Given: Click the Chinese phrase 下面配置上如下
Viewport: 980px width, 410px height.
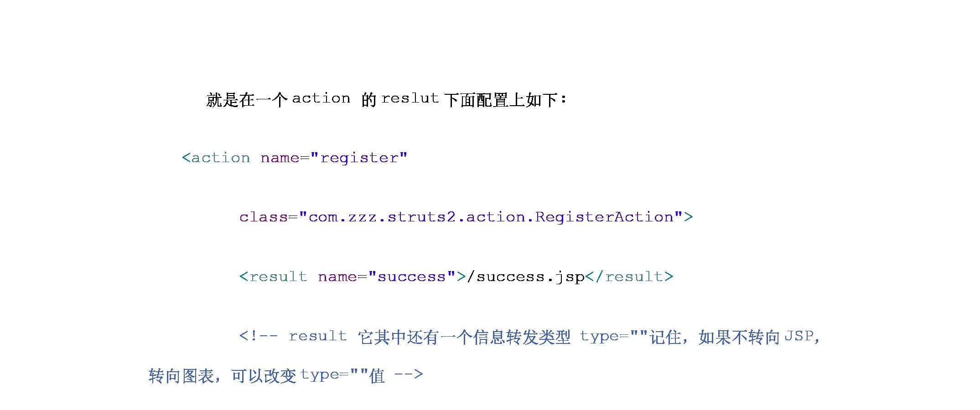Looking at the screenshot, I should click(x=501, y=100).
